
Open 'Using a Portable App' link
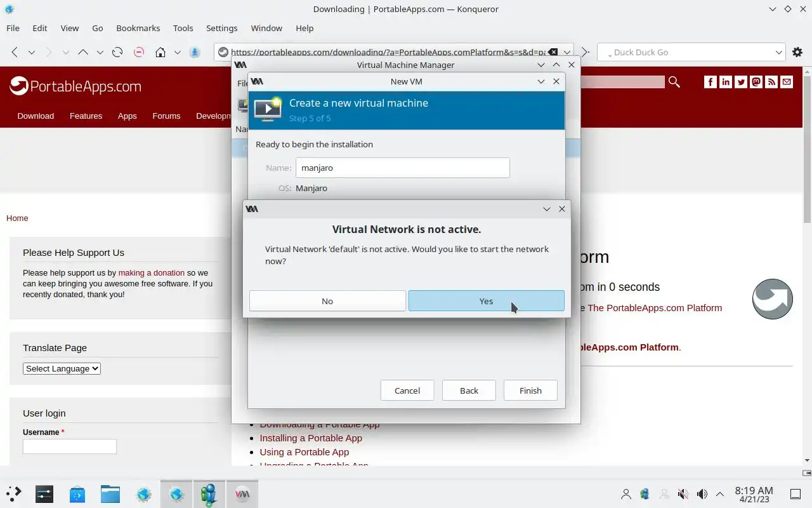tap(304, 452)
